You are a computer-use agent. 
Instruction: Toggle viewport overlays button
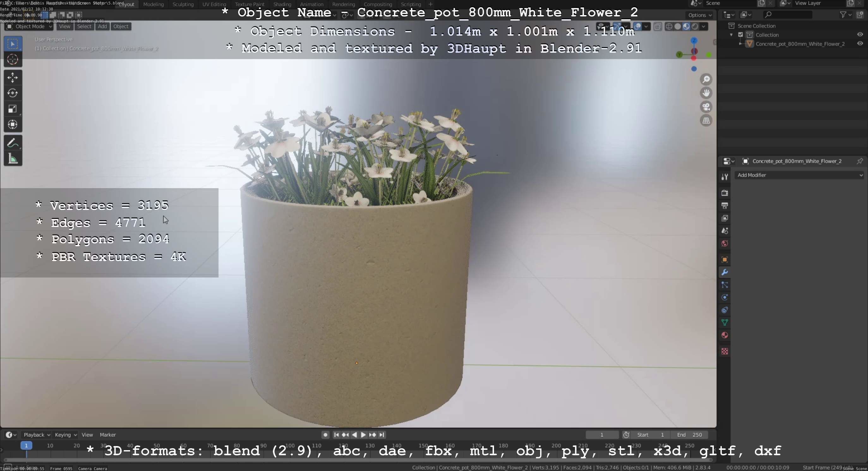point(637,27)
